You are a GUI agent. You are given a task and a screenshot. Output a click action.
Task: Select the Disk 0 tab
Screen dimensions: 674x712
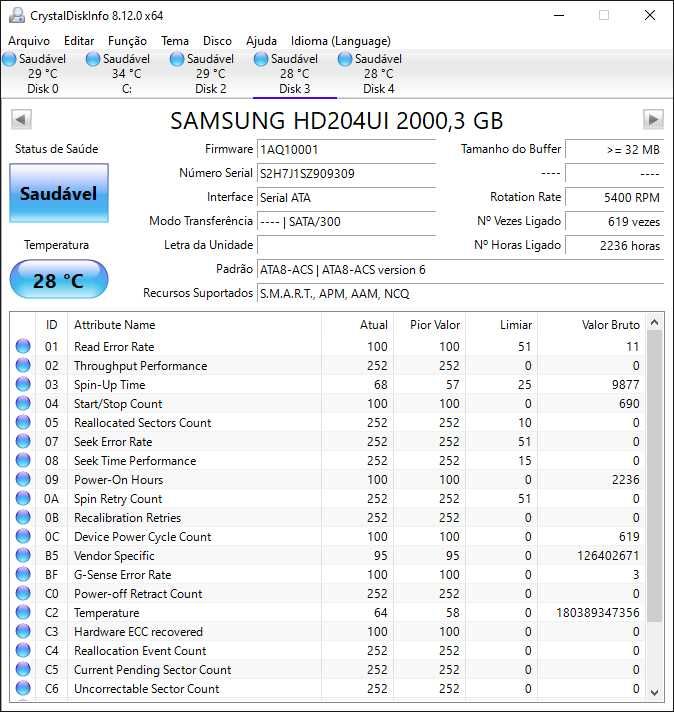[x=43, y=74]
